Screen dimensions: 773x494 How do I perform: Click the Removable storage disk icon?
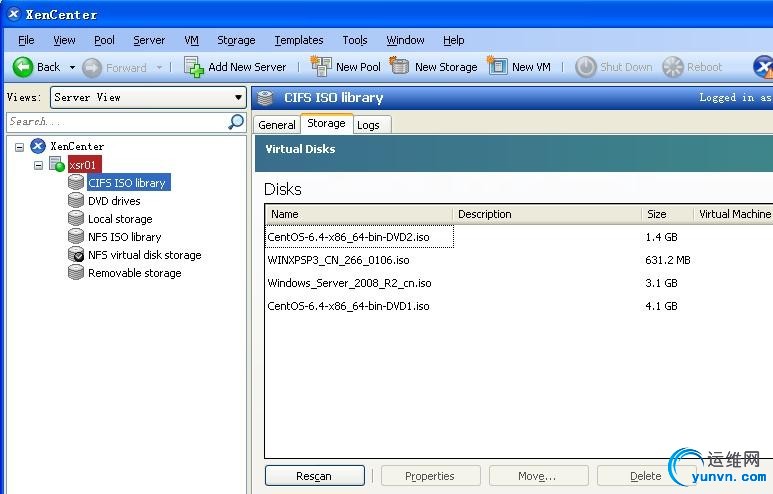[x=76, y=272]
